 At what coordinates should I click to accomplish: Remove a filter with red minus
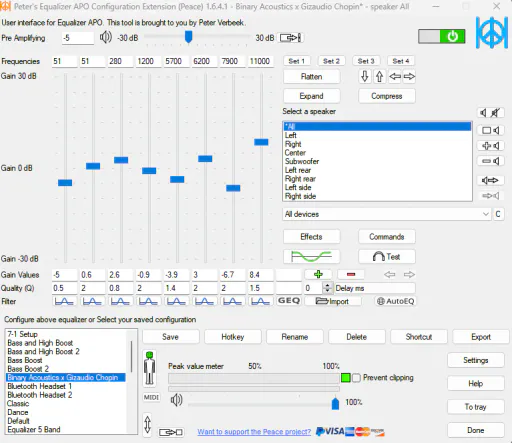point(351,274)
